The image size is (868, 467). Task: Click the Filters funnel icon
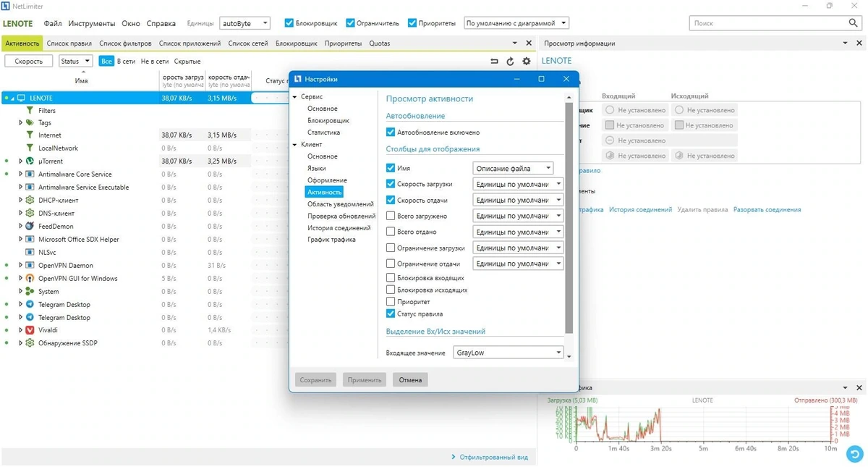tap(30, 111)
